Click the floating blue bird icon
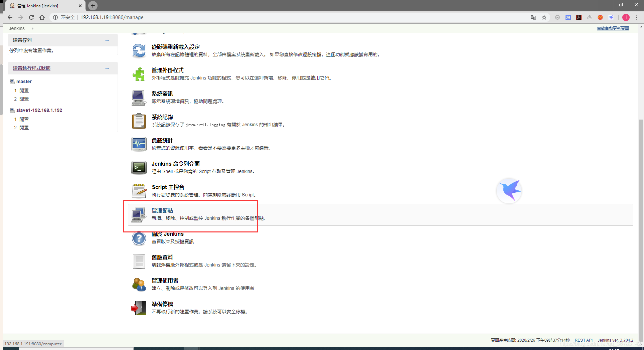 (x=509, y=190)
